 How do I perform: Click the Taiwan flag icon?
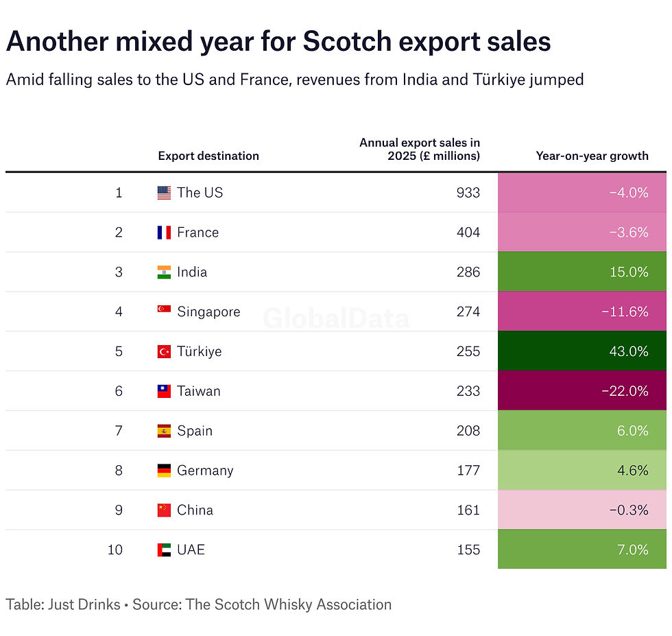point(164,391)
